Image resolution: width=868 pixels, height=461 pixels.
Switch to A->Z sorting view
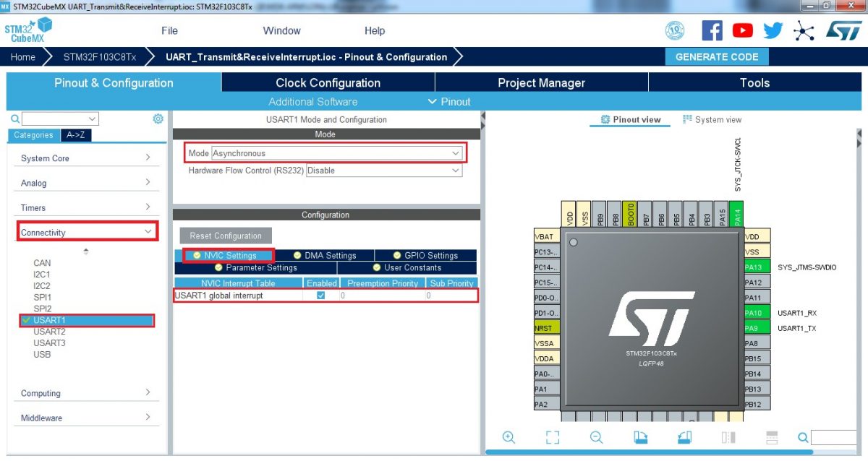(75, 135)
